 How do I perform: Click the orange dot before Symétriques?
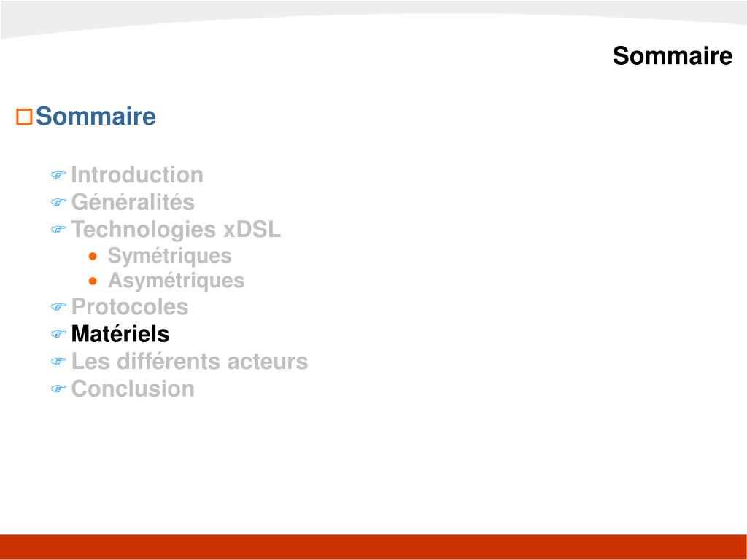coord(93,257)
